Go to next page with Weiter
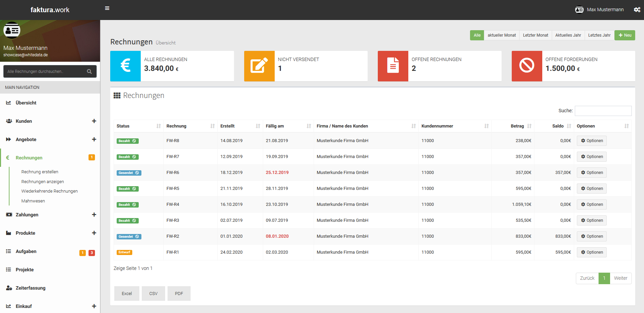644x313 pixels. [621, 278]
